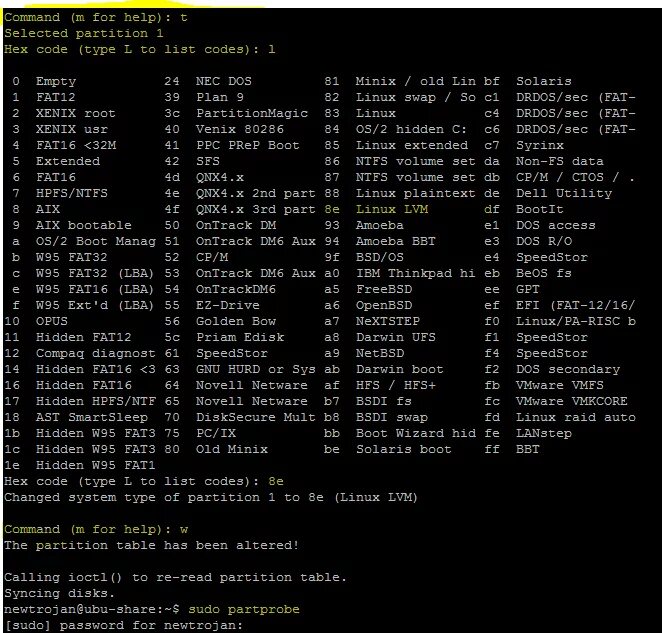The width and height of the screenshot is (662, 633).
Task: Click the 'VMware VMKCORE' entry
Action: pos(572,401)
